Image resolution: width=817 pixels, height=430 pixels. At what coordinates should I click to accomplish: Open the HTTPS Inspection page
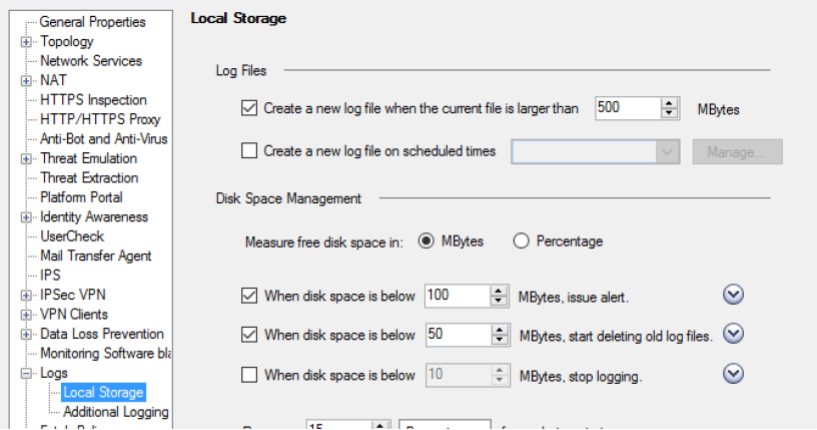[x=93, y=100]
